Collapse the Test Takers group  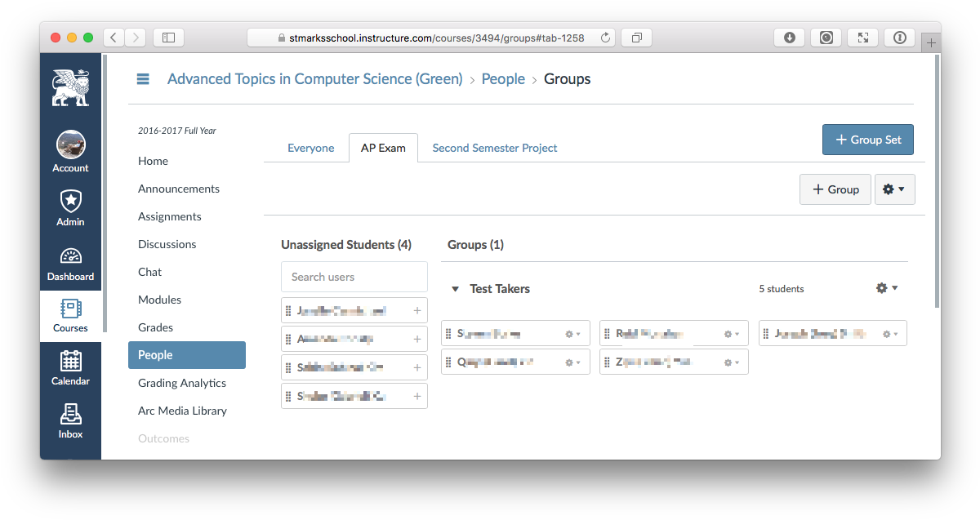(x=454, y=289)
